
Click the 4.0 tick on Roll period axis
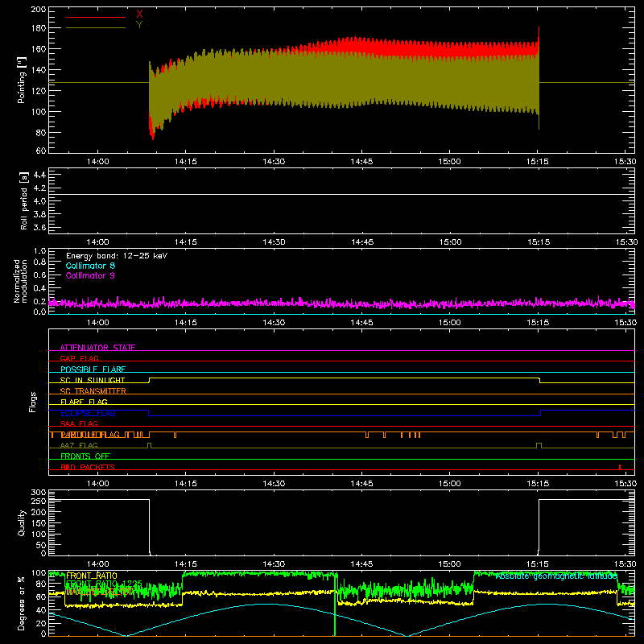click(39, 201)
